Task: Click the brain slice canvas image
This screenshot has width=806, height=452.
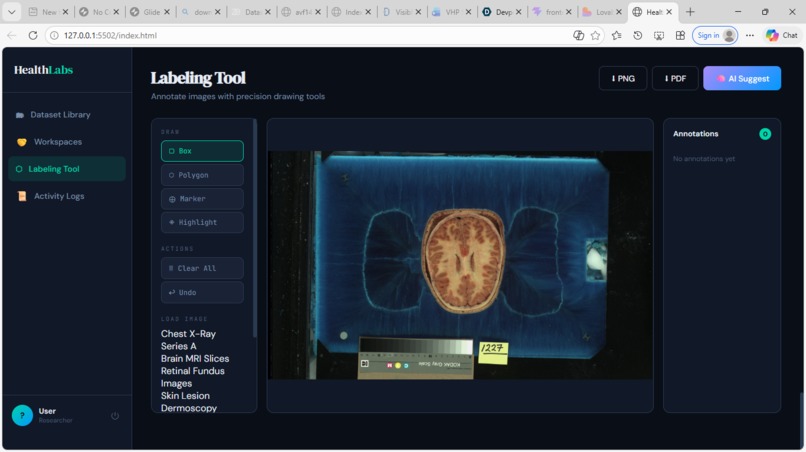Action: click(460, 265)
